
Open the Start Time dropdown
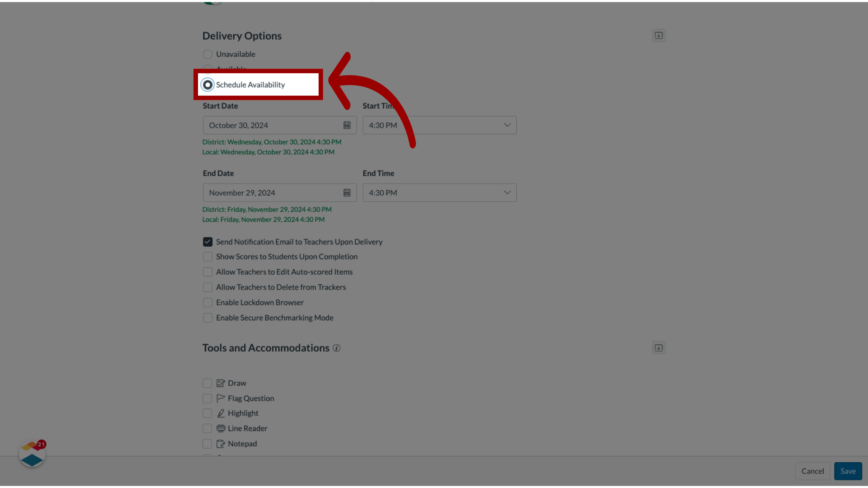(507, 125)
